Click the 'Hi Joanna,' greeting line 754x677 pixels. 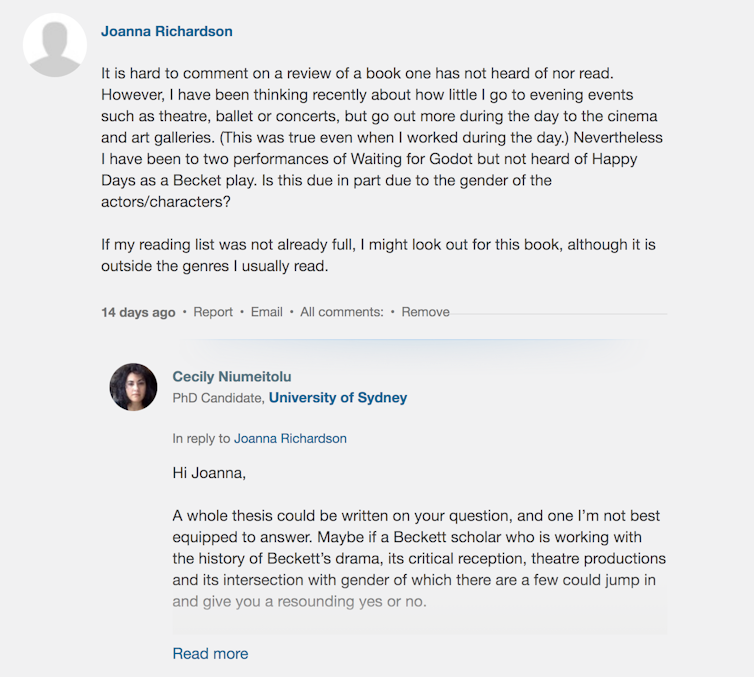(x=209, y=472)
